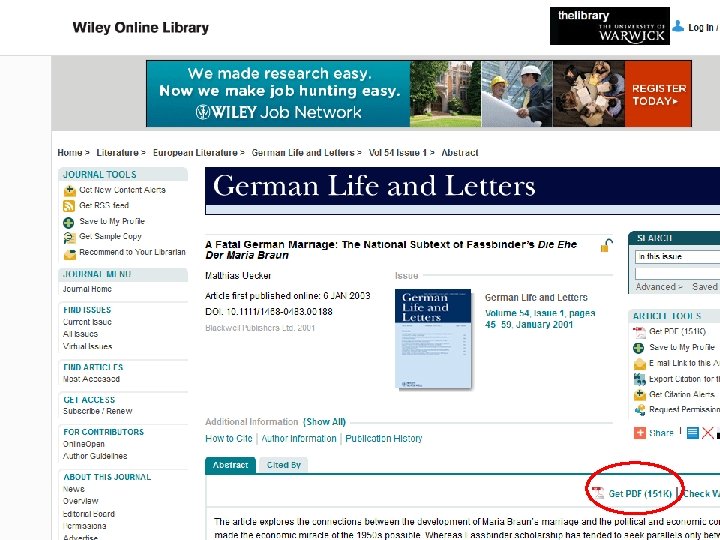
Task: Open Editorial Board link
Action: [x=89, y=514]
